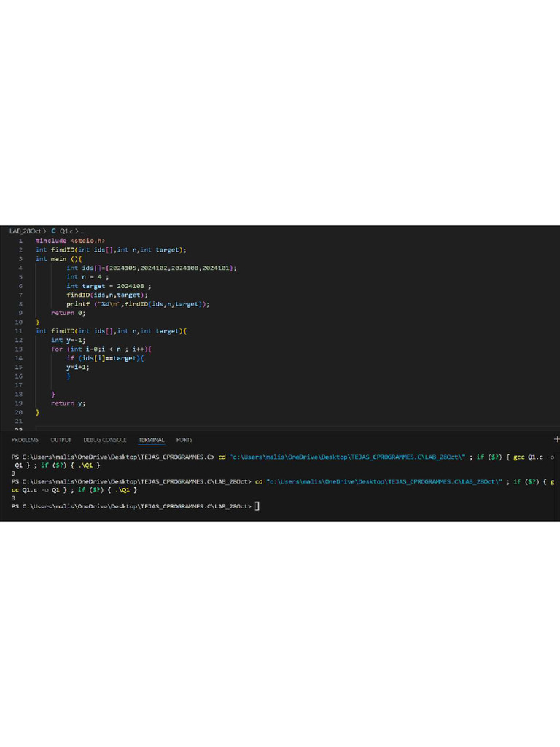The width and height of the screenshot is (560, 747).
Task: Click the 'return y;' statement
Action: pos(69,403)
